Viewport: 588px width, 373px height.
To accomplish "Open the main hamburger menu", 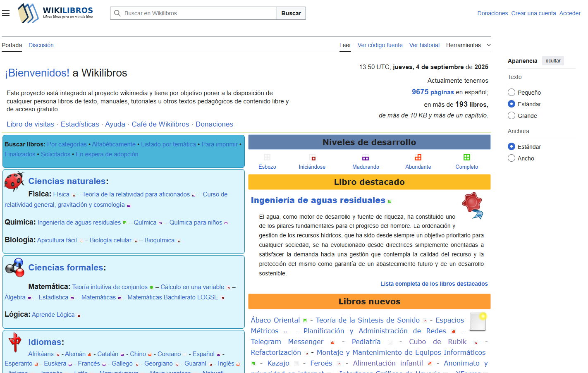I will pos(6,13).
